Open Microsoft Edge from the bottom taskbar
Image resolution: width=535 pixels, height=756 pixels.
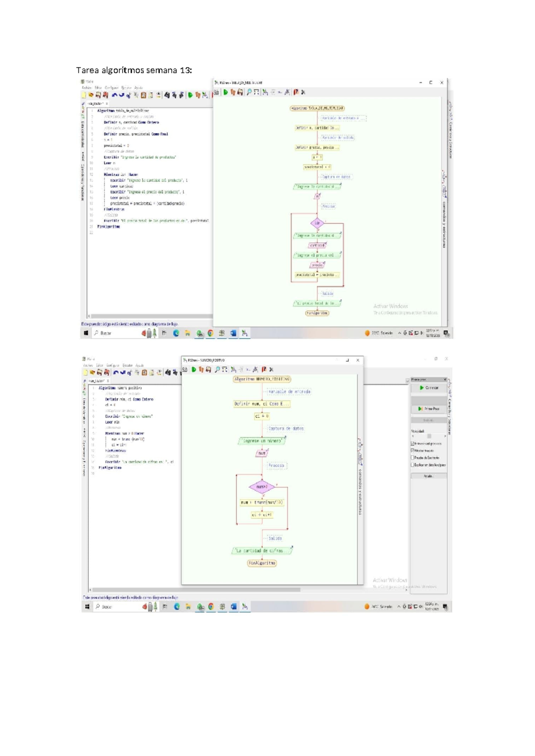tap(177, 607)
